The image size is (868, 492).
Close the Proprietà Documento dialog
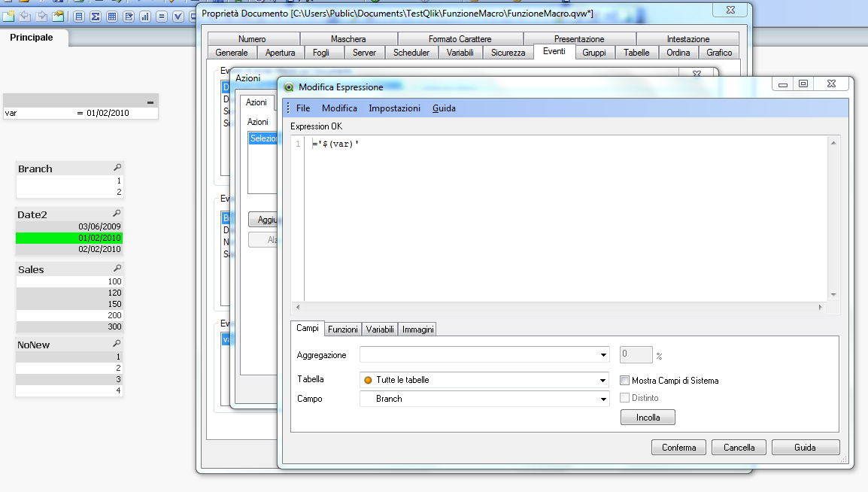point(730,10)
